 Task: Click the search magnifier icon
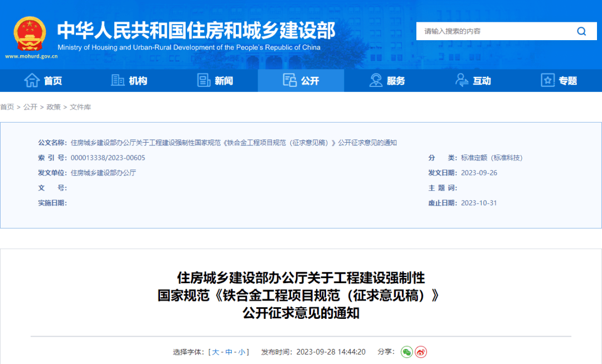click(581, 31)
